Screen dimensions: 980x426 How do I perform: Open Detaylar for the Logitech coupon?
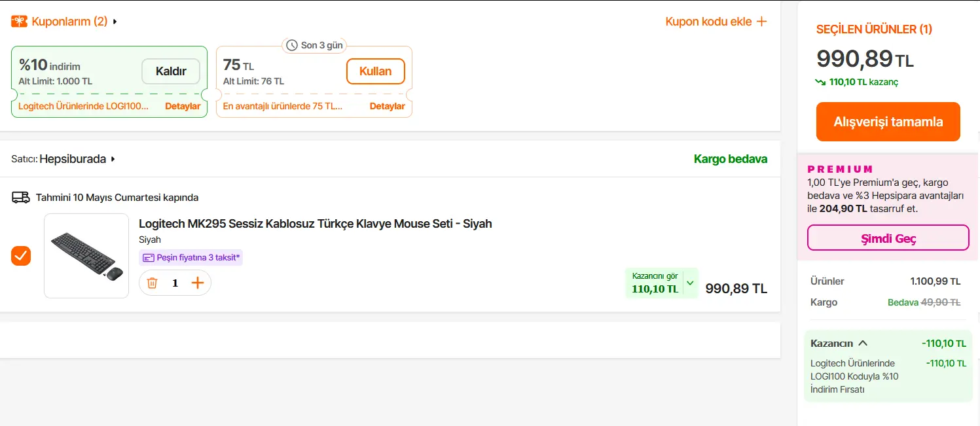tap(183, 106)
